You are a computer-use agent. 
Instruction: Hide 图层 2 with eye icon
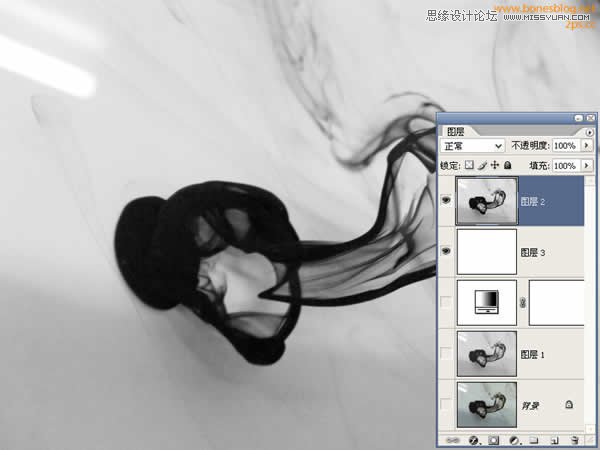(x=446, y=200)
